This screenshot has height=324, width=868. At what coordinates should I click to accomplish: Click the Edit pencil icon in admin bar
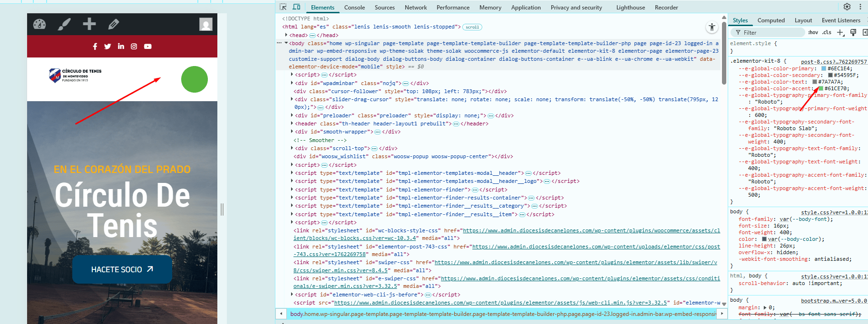pyautogui.click(x=113, y=24)
